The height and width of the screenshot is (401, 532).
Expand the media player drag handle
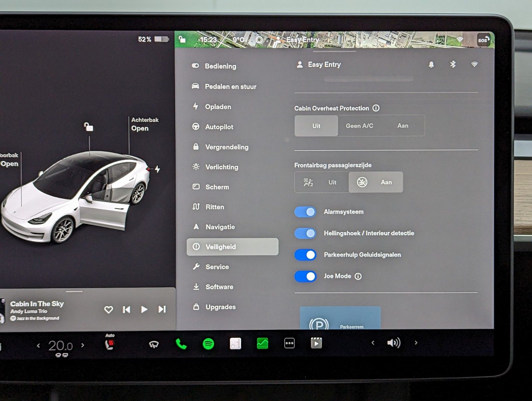click(74, 292)
